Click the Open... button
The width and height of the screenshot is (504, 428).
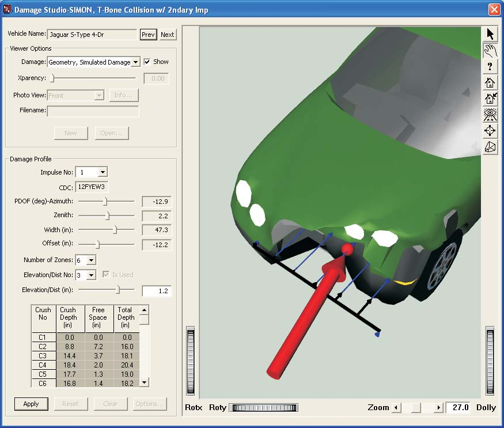pos(112,133)
